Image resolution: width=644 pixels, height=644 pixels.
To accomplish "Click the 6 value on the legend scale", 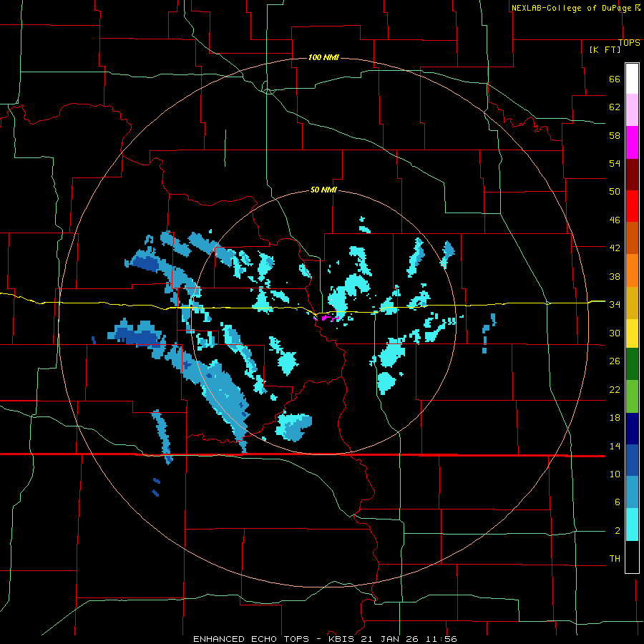I will (617, 502).
